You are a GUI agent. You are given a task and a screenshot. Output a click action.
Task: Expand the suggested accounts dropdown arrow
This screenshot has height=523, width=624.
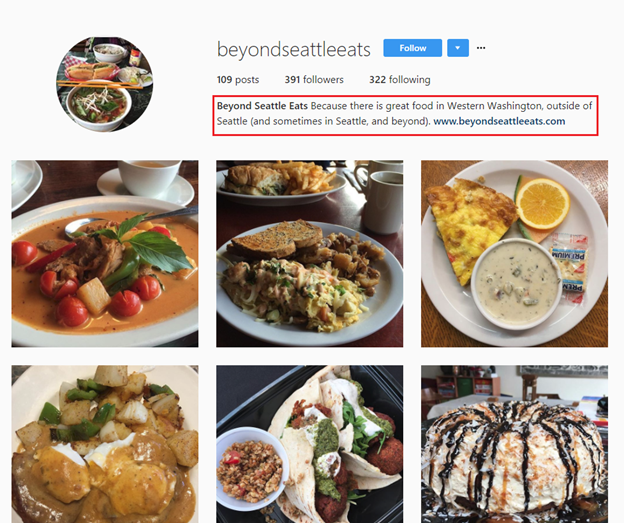click(458, 48)
